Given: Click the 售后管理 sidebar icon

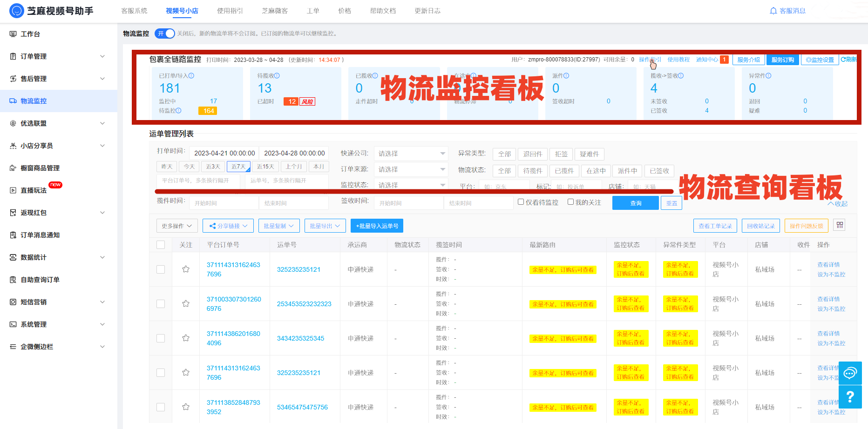Looking at the screenshot, I should tap(13, 79).
